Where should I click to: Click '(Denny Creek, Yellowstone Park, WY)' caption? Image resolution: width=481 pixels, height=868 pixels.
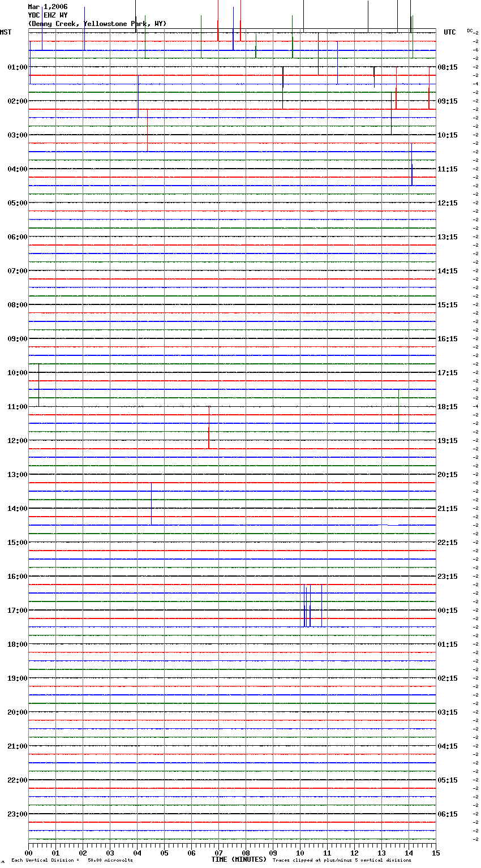97,24
